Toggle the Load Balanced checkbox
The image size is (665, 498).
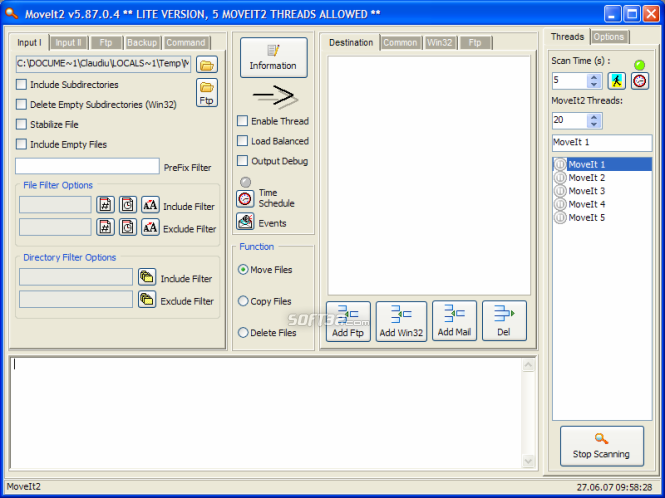(x=242, y=141)
